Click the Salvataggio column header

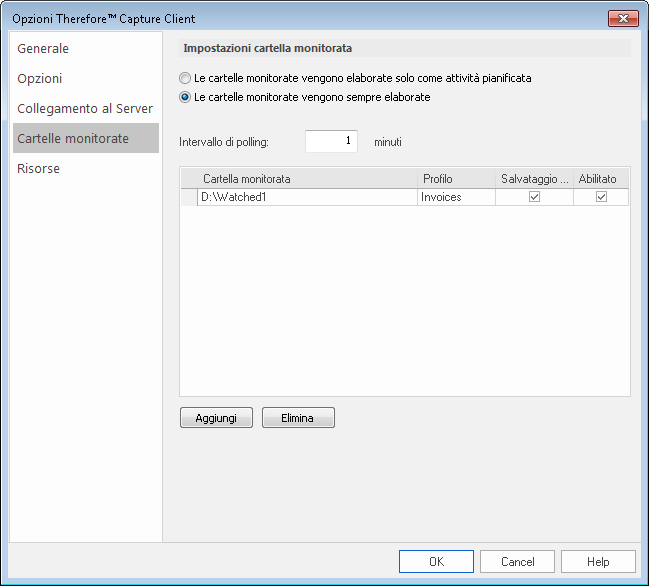pyautogui.click(x=534, y=179)
